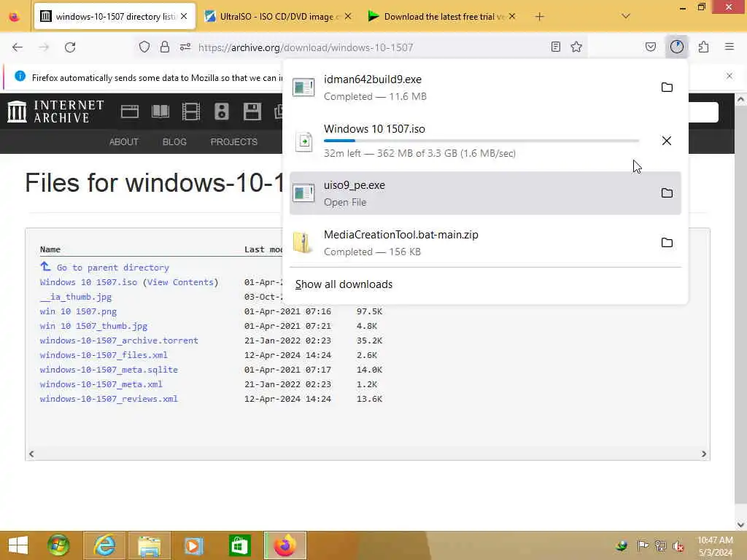This screenshot has height=560, width=747.
Task: Open the __ia_thumb.jpg link
Action: pyautogui.click(x=76, y=297)
